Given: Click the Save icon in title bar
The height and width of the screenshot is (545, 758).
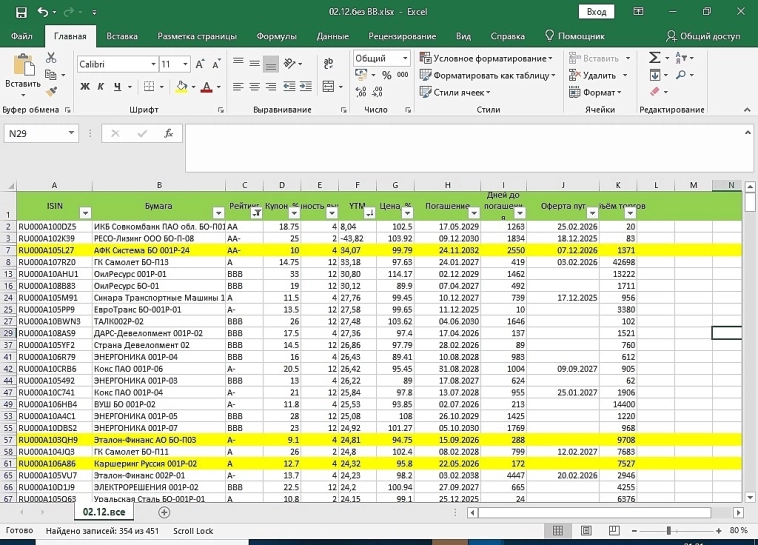Looking at the screenshot, I should point(21,12).
